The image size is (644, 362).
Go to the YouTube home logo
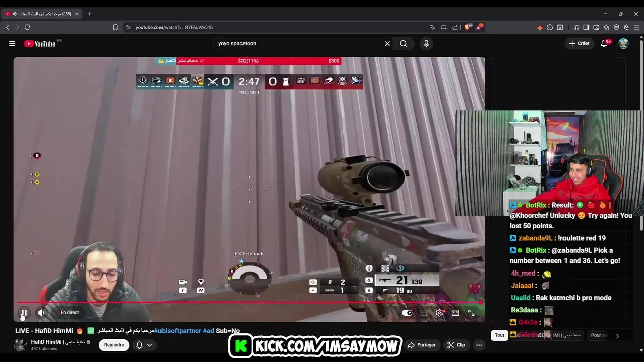coord(40,44)
